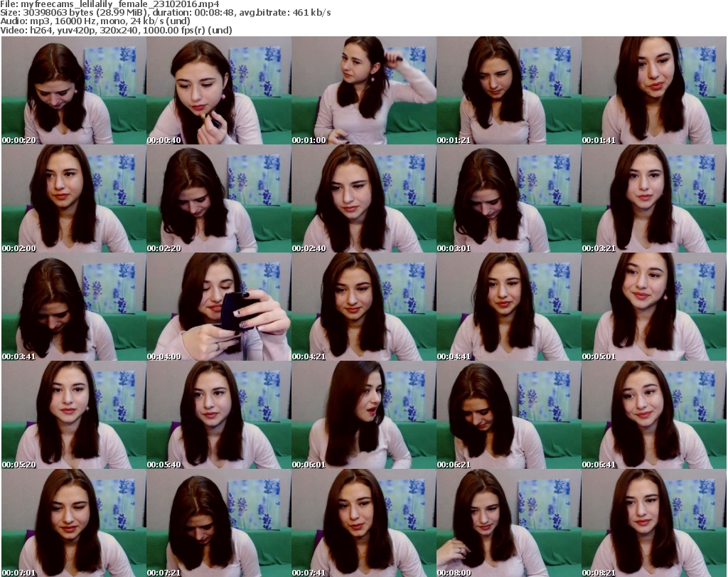Click the Video h264 info line
Viewport: 728px width, 577px height.
click(x=116, y=30)
